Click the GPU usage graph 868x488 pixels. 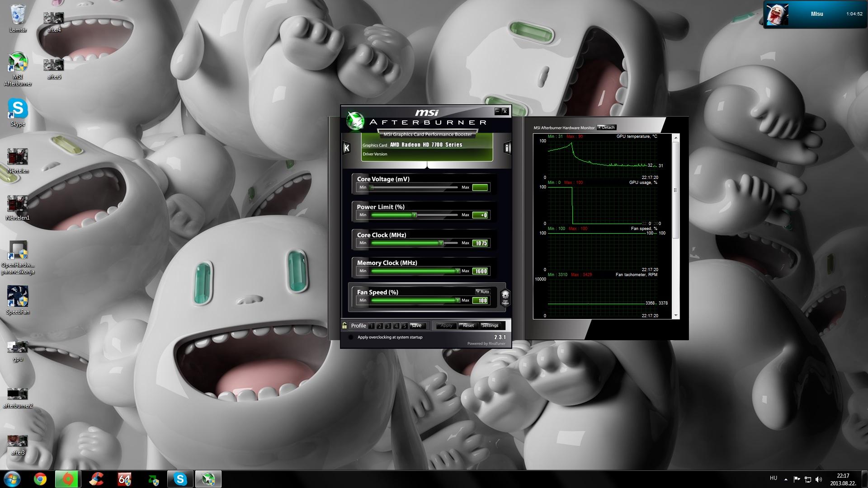coord(602,205)
